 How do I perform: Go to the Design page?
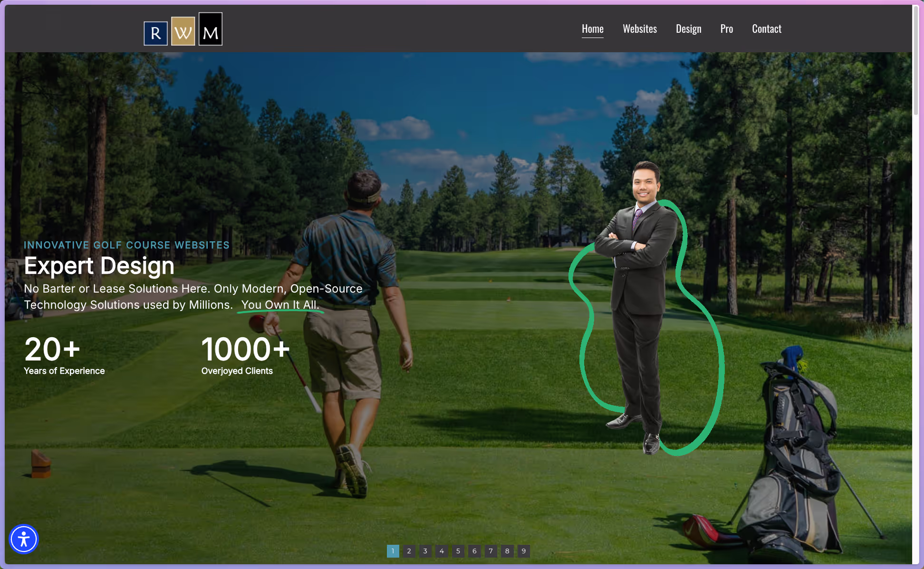coord(688,29)
